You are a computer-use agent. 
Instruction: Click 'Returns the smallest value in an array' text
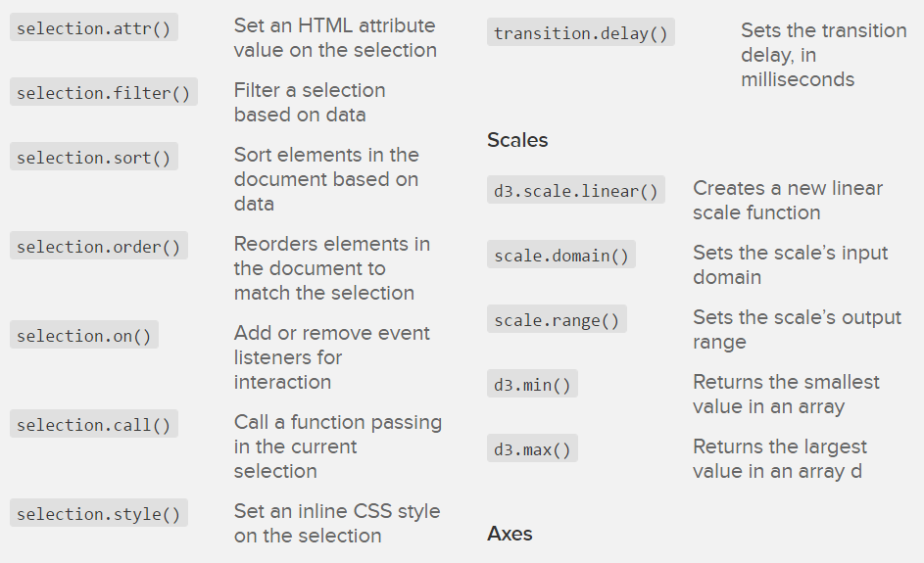(786, 394)
